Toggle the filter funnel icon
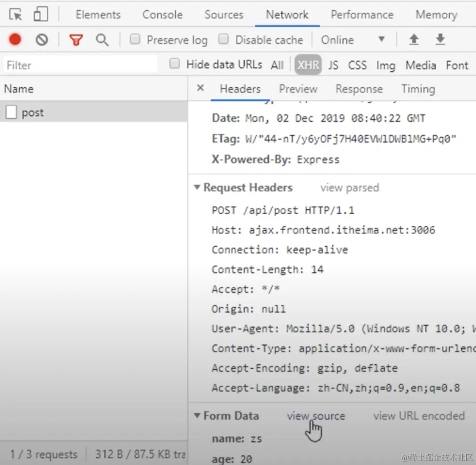This screenshot has width=476, height=465. [76, 40]
